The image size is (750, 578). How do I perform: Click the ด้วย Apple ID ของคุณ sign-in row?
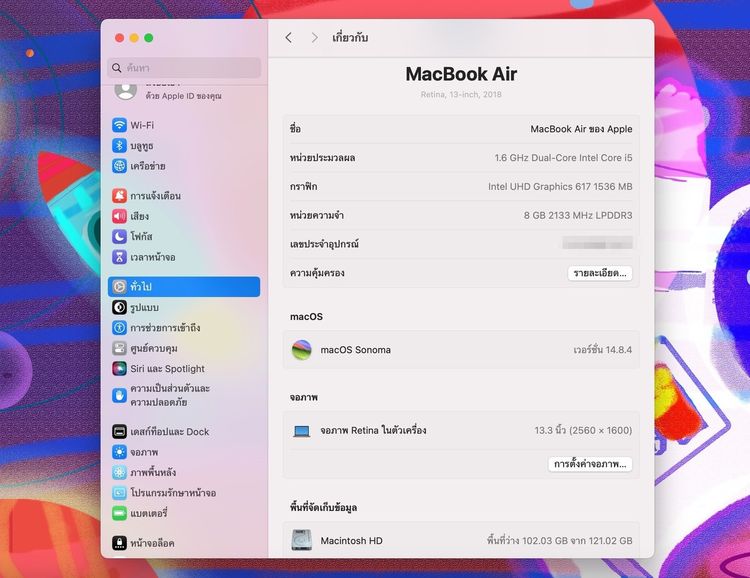184,96
